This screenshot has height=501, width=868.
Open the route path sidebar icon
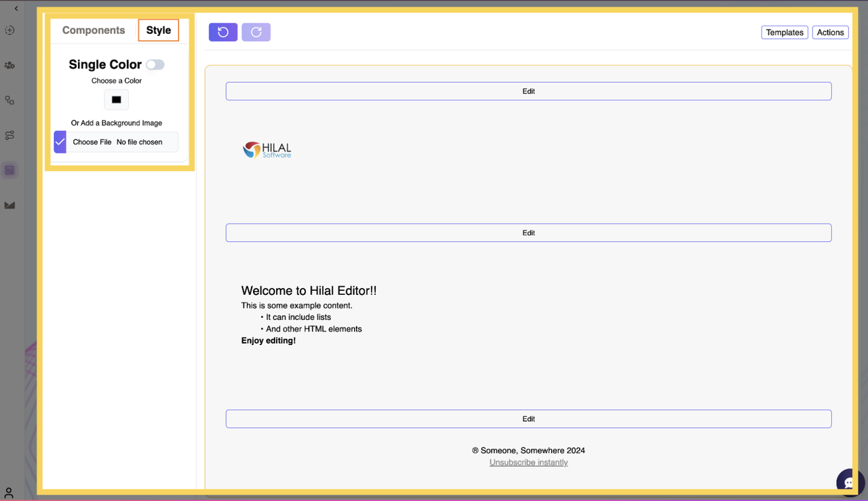click(x=9, y=135)
